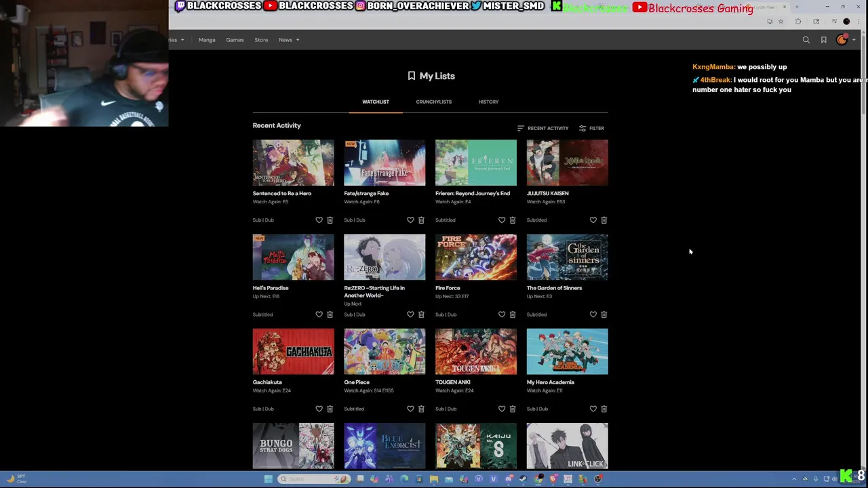
Task: Switch to the History tab
Action: pos(488,102)
